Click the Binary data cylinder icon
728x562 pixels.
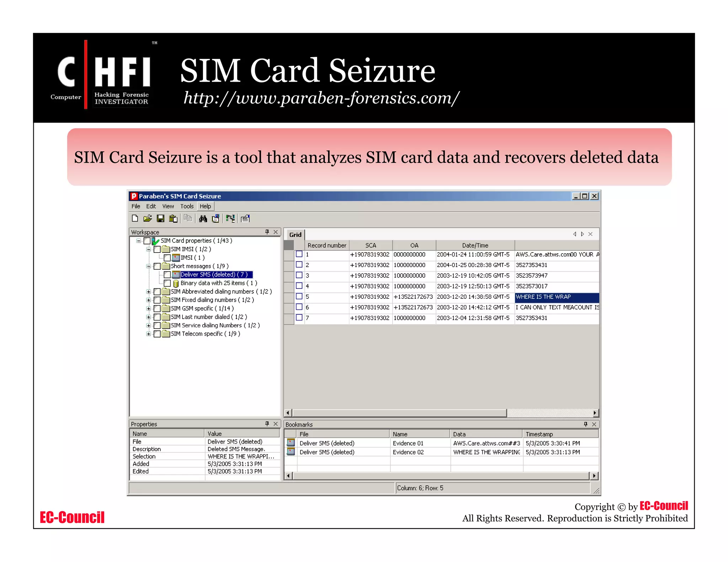click(x=176, y=283)
